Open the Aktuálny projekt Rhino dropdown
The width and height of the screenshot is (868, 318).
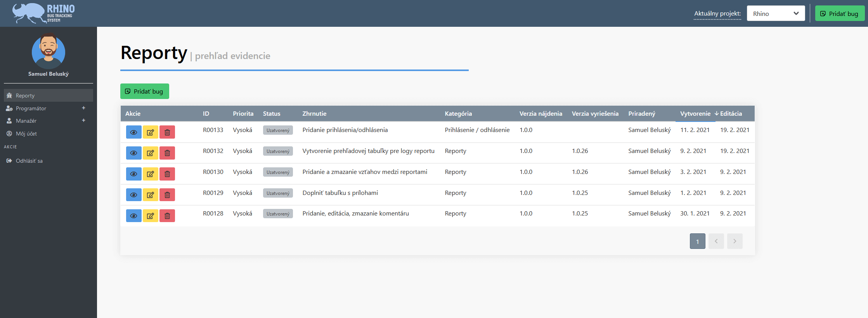(x=776, y=14)
